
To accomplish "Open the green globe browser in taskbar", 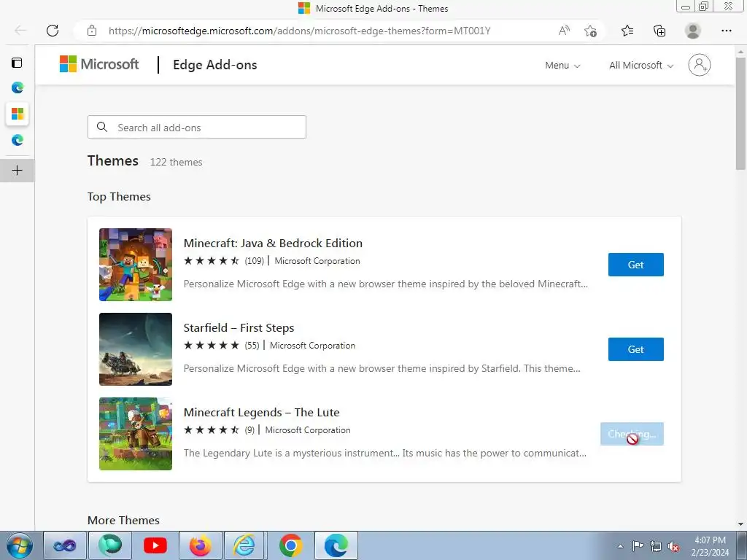I will click(110, 545).
